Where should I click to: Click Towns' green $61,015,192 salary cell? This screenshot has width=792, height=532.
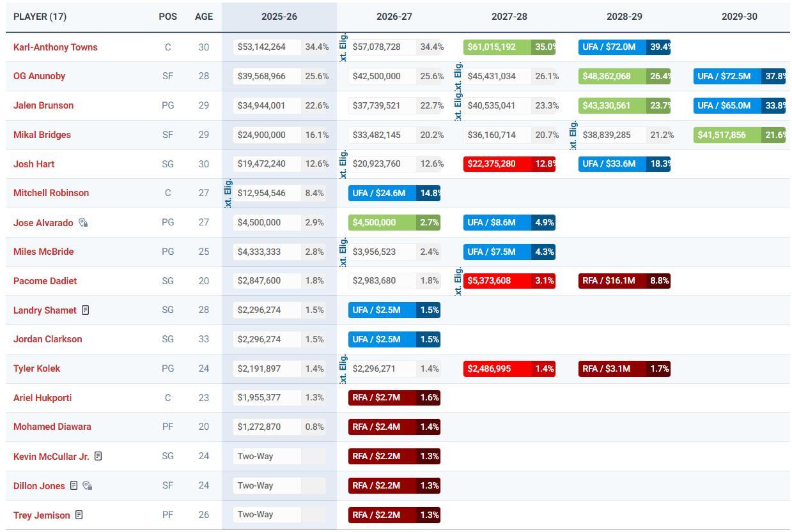pyautogui.click(x=497, y=47)
